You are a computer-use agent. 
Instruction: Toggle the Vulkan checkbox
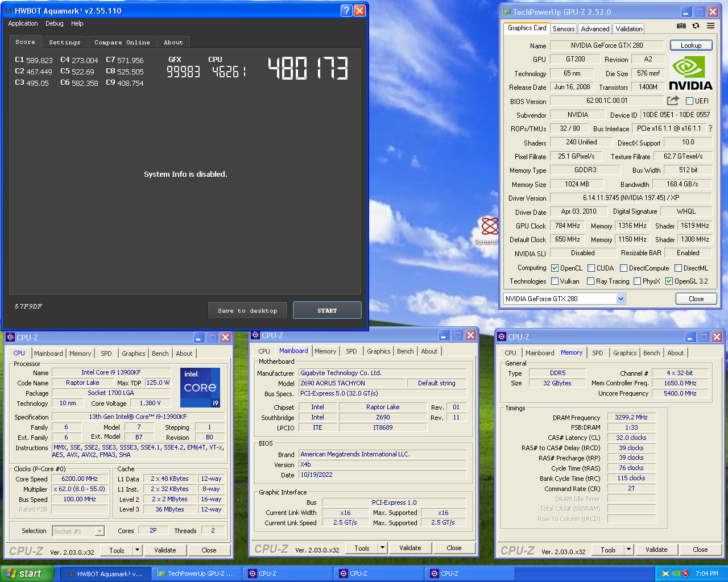(x=555, y=281)
